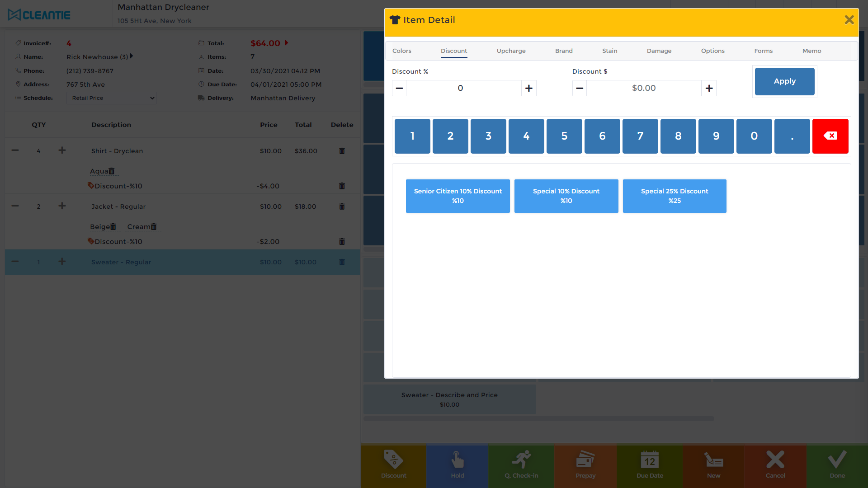868x488 pixels.
Task: Decrease quantity of Shirt - Dryclean
Action: click(15, 150)
